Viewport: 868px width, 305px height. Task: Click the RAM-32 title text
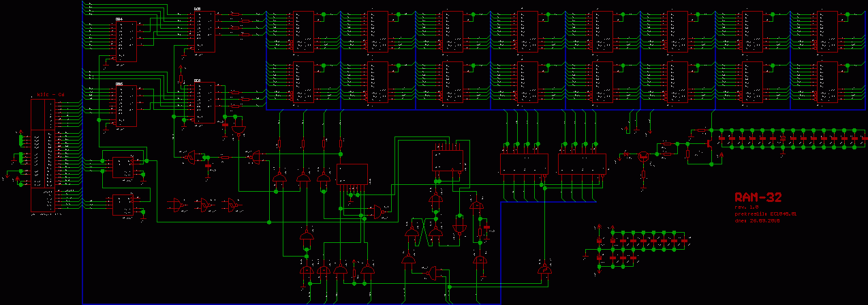(x=758, y=197)
